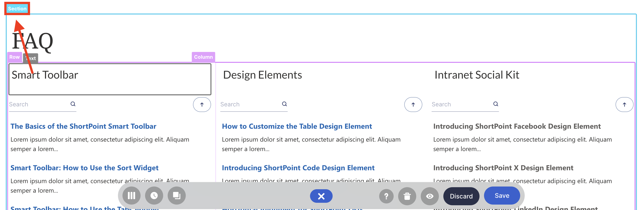Open Smart Toolbar: How to Use the Sort Widget
The width and height of the screenshot is (644, 210).
pyautogui.click(x=85, y=168)
